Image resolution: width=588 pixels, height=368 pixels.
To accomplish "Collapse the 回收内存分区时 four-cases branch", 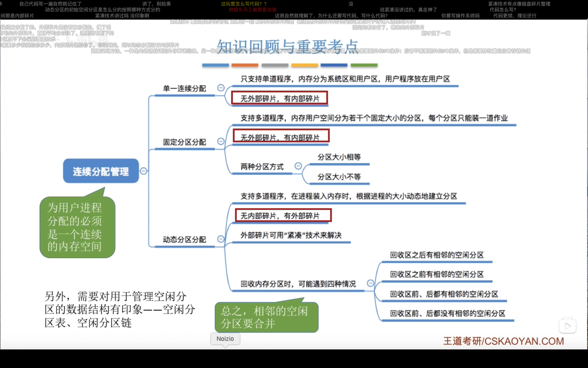I will coord(370,283).
